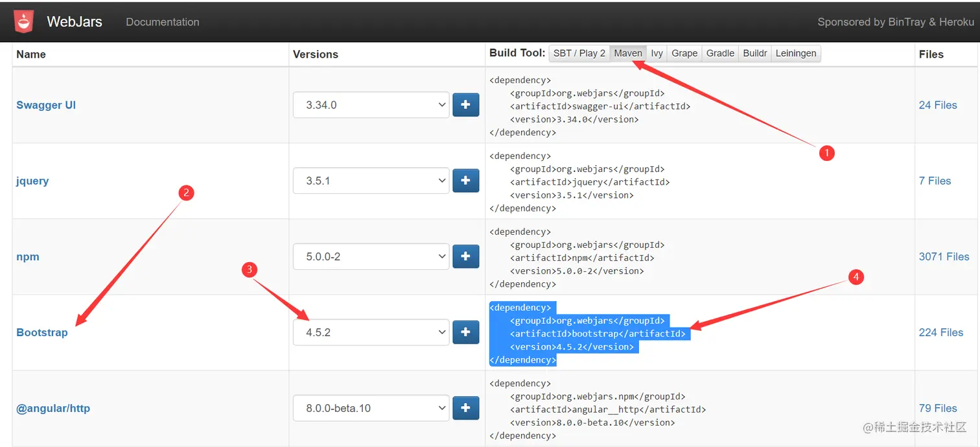980x447 pixels.
Task: Click the WebJars brand title
Action: (75, 21)
